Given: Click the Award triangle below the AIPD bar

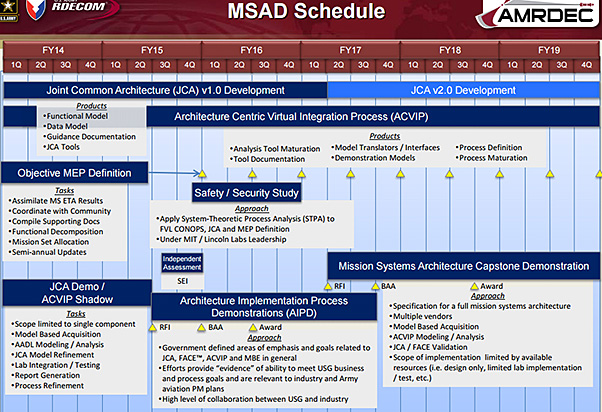Looking at the screenshot, I should pyautogui.click(x=253, y=327).
